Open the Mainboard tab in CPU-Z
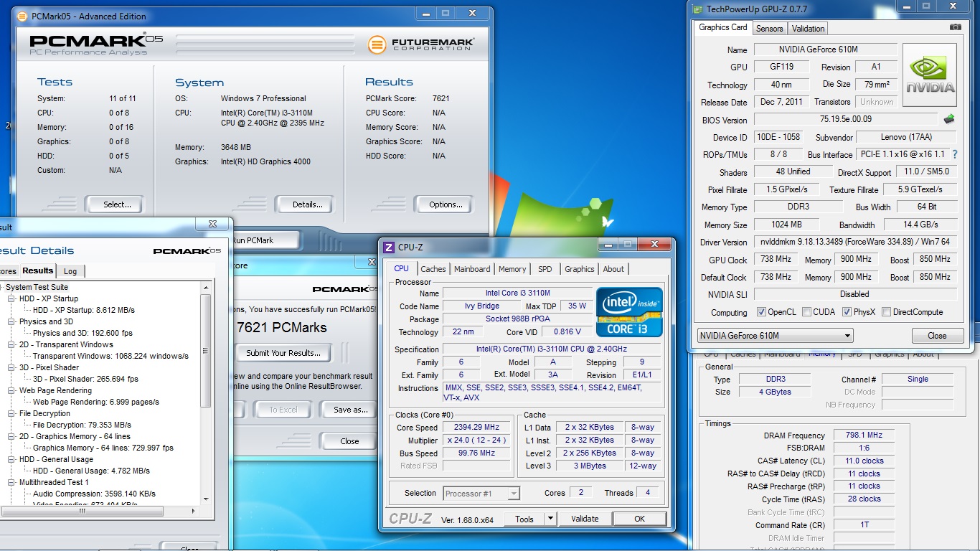 [472, 269]
